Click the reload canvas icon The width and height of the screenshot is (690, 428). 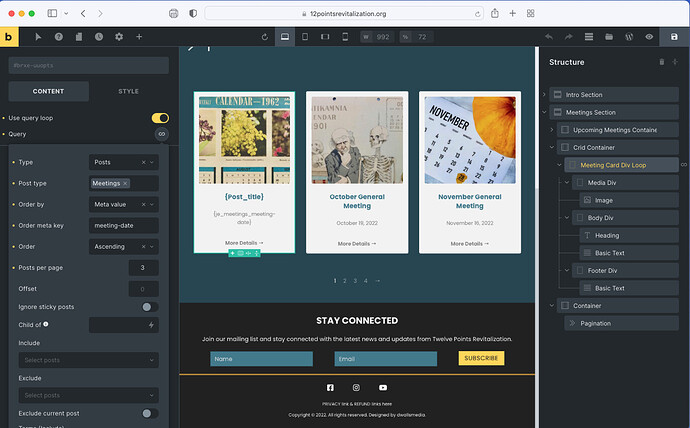point(264,37)
